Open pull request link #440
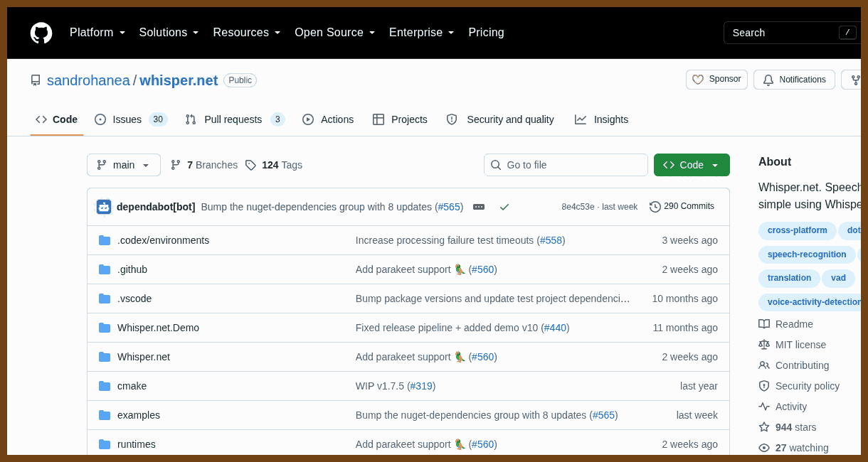 [555, 328]
